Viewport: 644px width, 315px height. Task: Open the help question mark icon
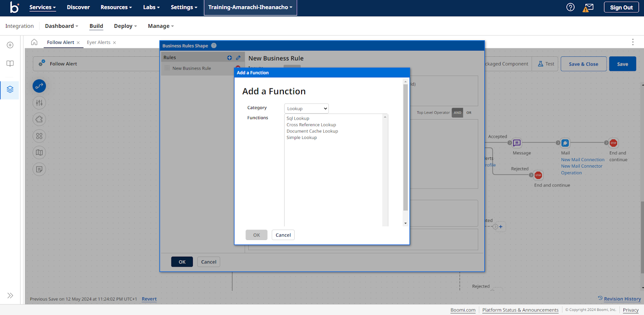(x=570, y=7)
